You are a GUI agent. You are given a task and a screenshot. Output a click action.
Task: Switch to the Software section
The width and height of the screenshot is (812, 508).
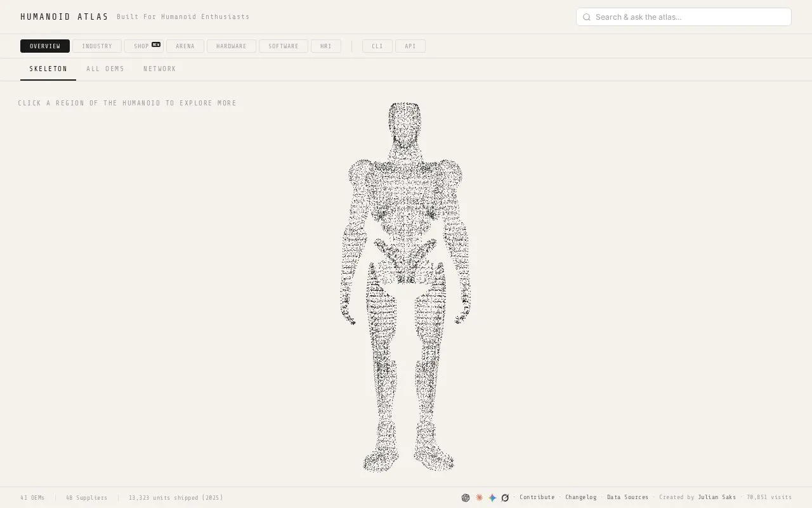[x=284, y=46]
